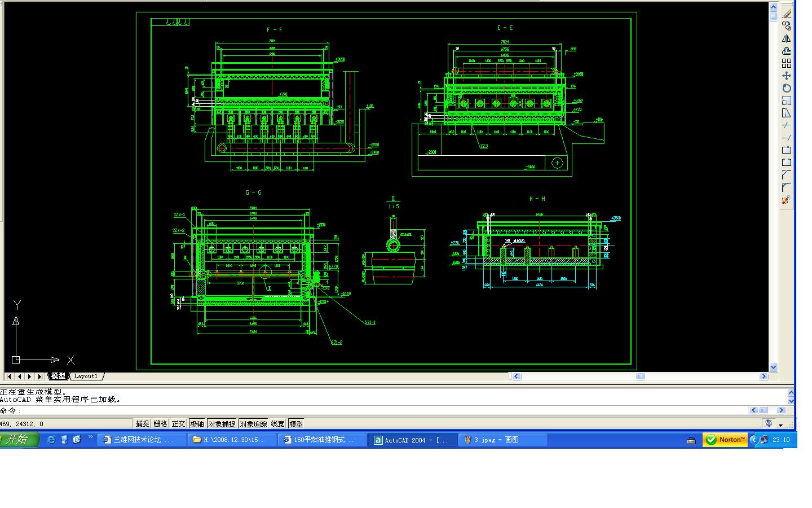Click command line scroll right arrow
Viewport: 812px width, 508px height.
[782, 410]
